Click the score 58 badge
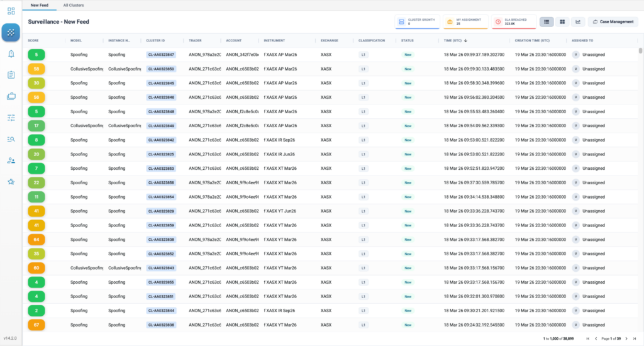This screenshot has height=346, width=644. (36, 69)
